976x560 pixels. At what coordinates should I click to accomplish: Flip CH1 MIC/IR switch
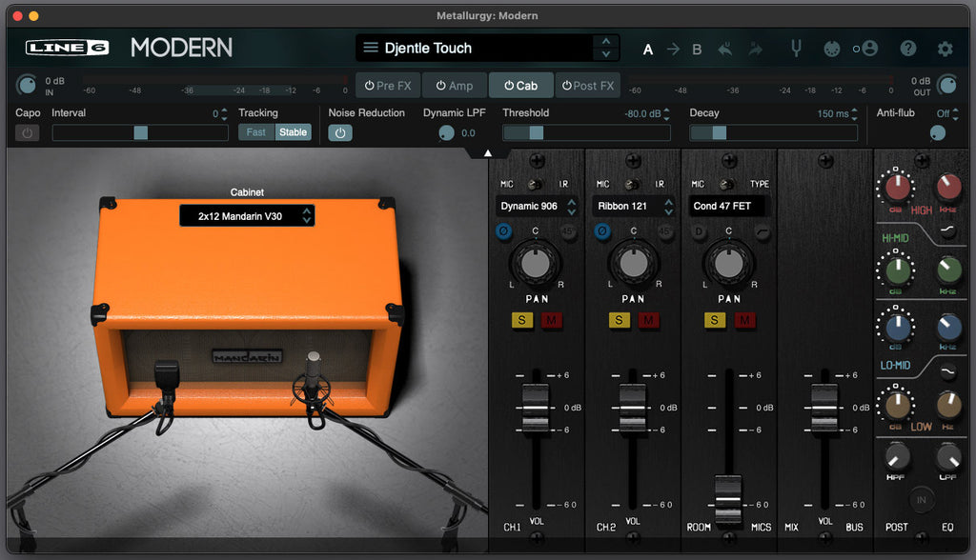point(534,184)
